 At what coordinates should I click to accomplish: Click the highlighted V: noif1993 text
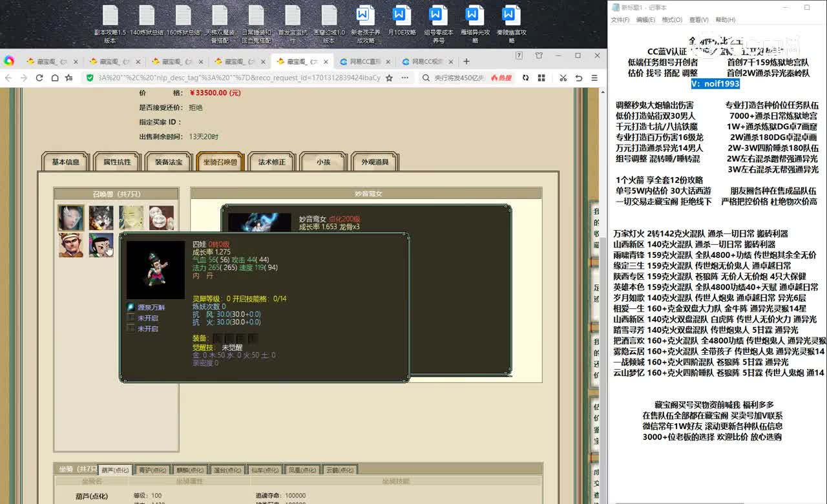(x=715, y=84)
